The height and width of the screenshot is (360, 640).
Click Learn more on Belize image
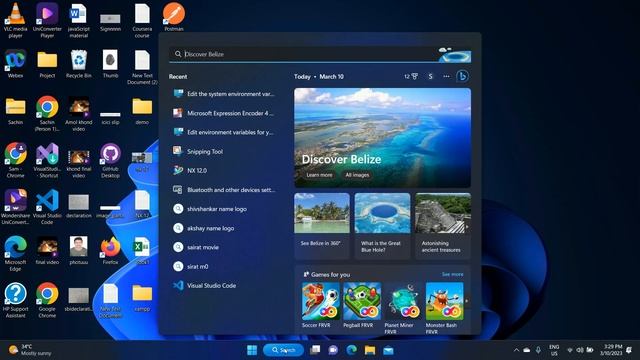pos(319,175)
